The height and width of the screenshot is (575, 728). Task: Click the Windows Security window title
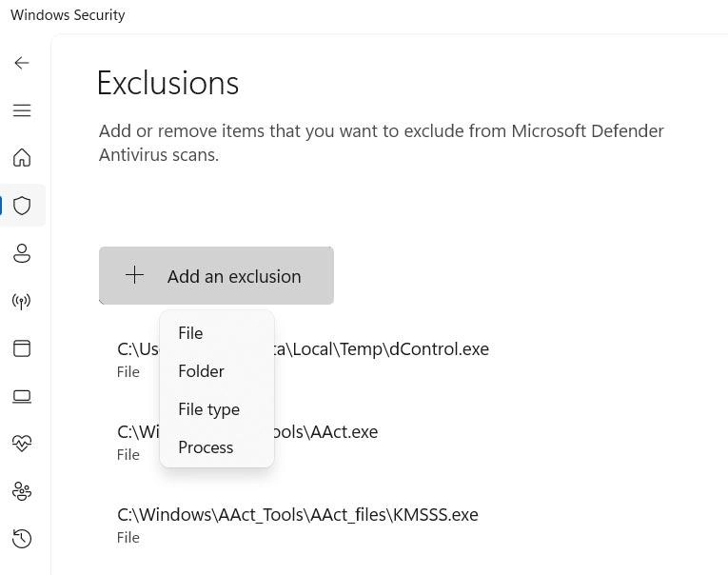(68, 15)
